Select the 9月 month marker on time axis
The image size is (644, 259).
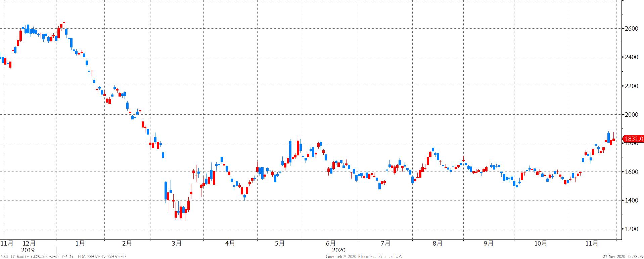coord(489,244)
